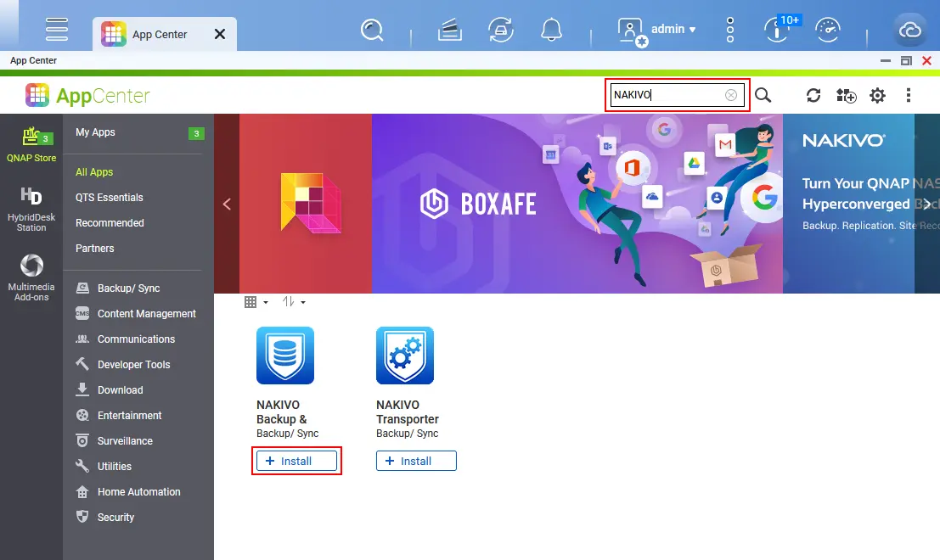
Task: Close the App Center taskbar tab
Action: 220,34
